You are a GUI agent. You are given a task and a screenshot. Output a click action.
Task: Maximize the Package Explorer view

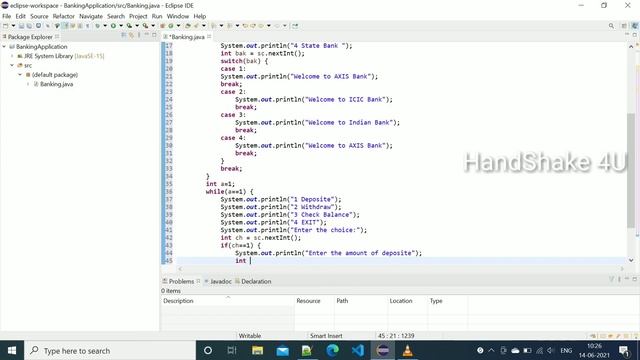[x=154, y=36]
